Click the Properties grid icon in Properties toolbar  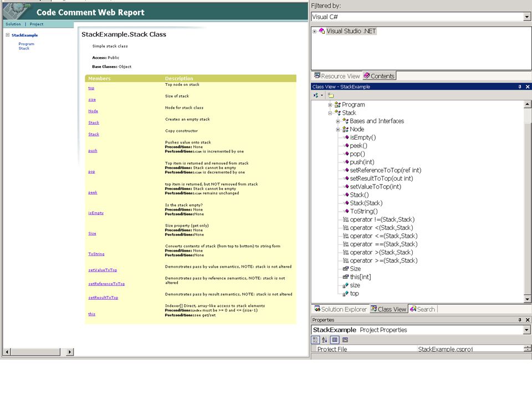click(335, 340)
